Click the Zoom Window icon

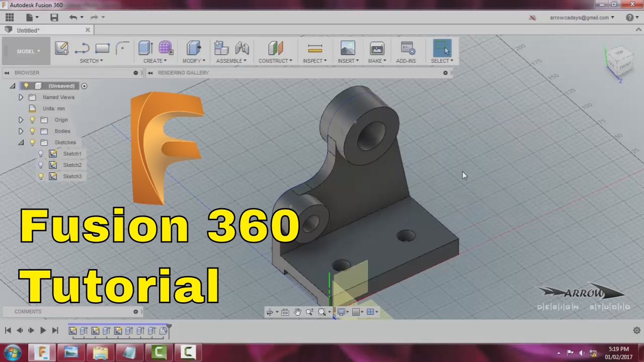tap(322, 312)
